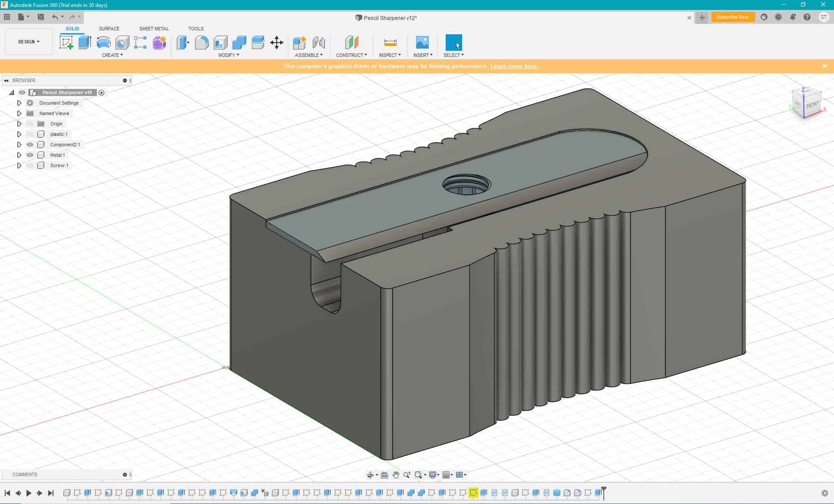Image resolution: width=834 pixels, height=504 pixels.
Task: Add a new design tab
Action: tap(702, 17)
